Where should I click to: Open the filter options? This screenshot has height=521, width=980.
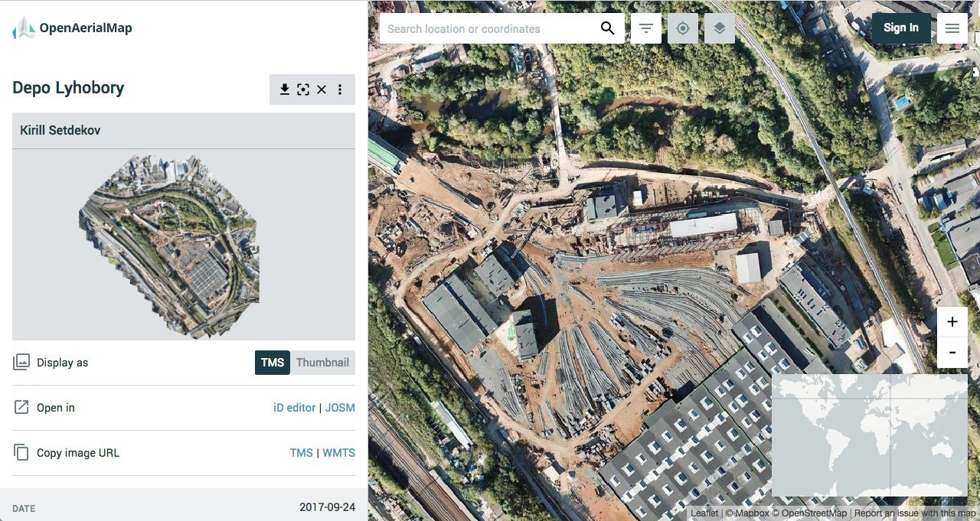pos(646,28)
